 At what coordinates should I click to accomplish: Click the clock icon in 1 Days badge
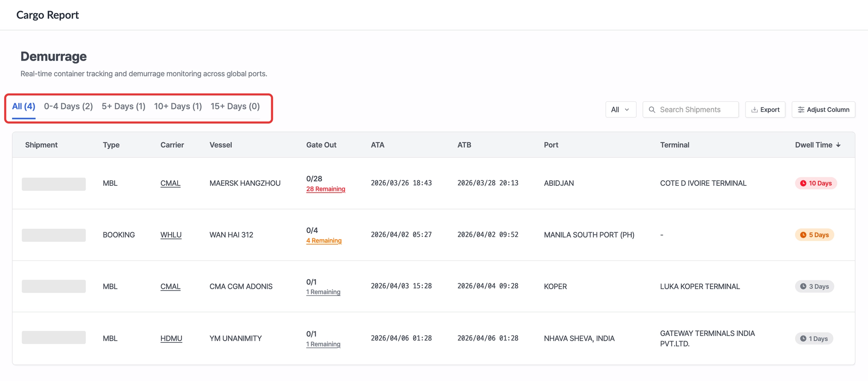(803, 339)
